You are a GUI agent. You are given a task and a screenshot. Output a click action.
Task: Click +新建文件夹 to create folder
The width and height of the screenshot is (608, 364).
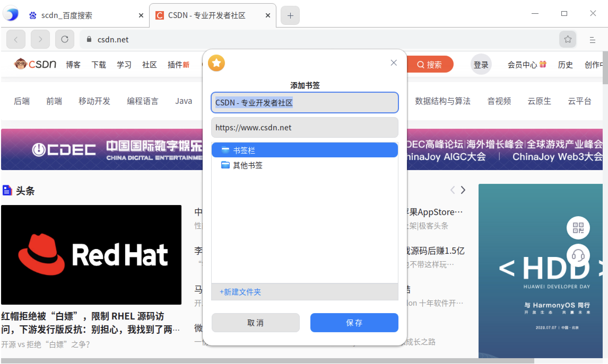[x=240, y=292]
